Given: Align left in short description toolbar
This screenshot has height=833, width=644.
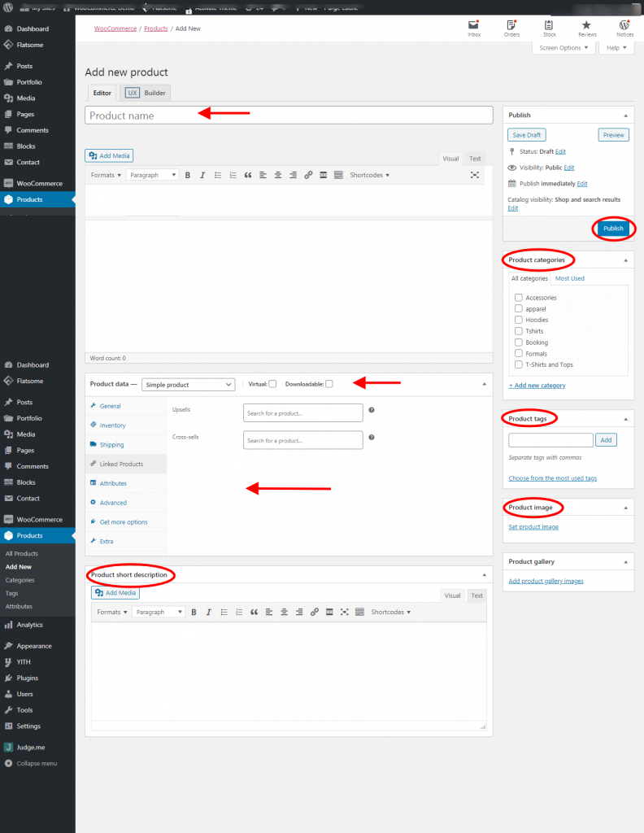Looking at the screenshot, I should point(268,612).
